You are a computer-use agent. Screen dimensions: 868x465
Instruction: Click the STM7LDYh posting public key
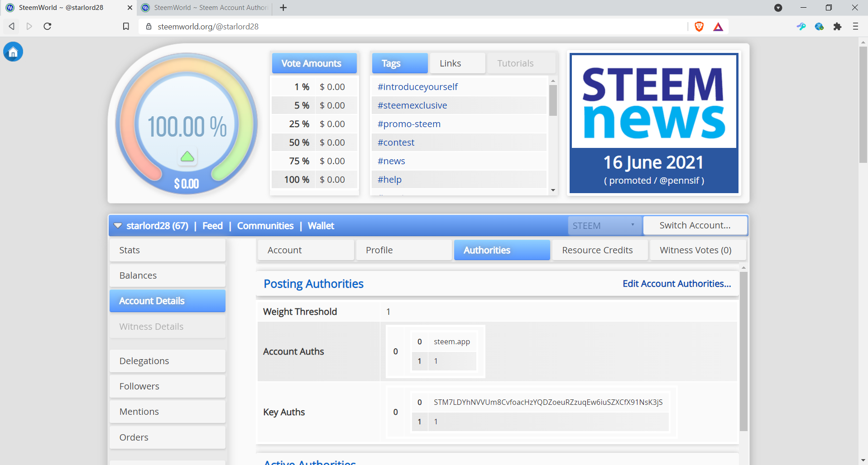tap(548, 402)
